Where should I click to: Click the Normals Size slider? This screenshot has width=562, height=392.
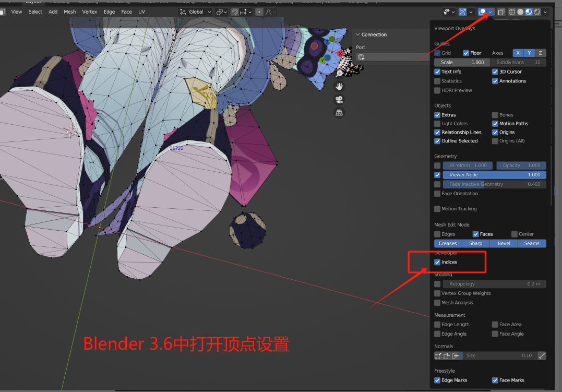(x=499, y=356)
